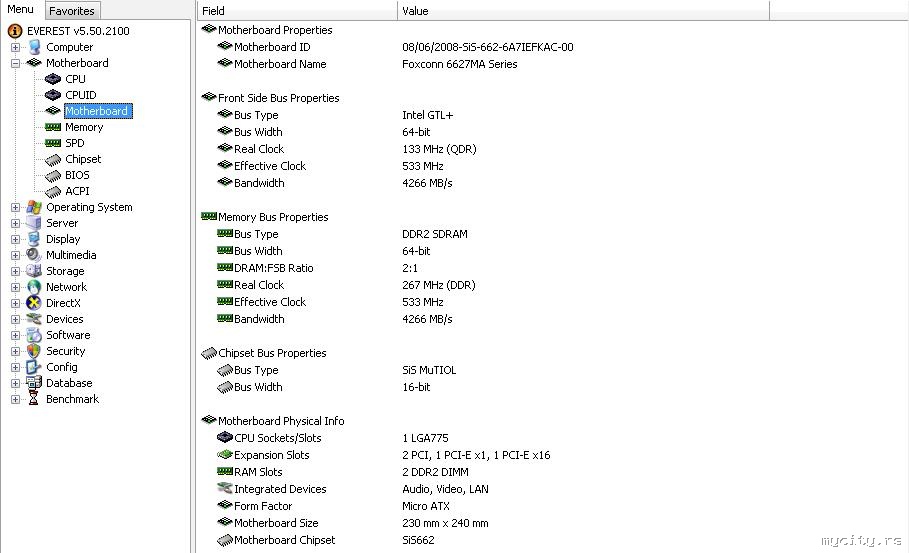Switch to the Favorites tab
909x553 pixels.
(72, 11)
